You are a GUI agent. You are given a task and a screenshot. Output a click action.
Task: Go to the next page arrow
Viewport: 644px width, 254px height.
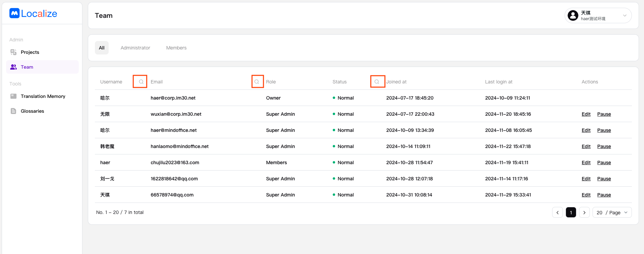coord(584,213)
